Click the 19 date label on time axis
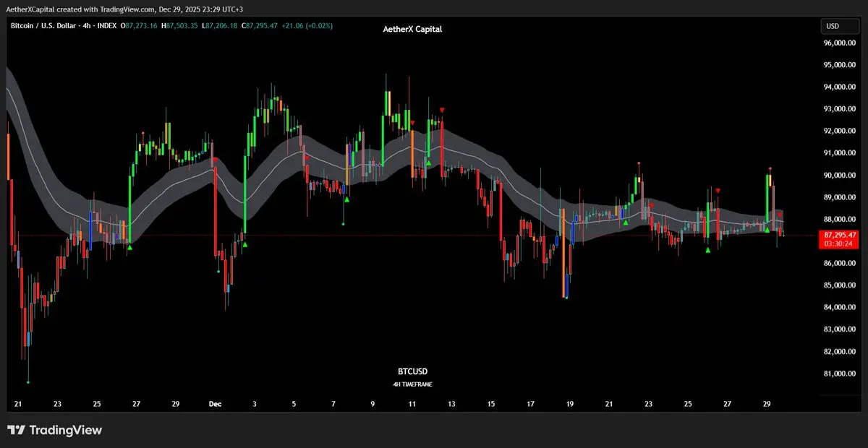Image resolution: width=868 pixels, height=448 pixels. pyautogui.click(x=570, y=405)
